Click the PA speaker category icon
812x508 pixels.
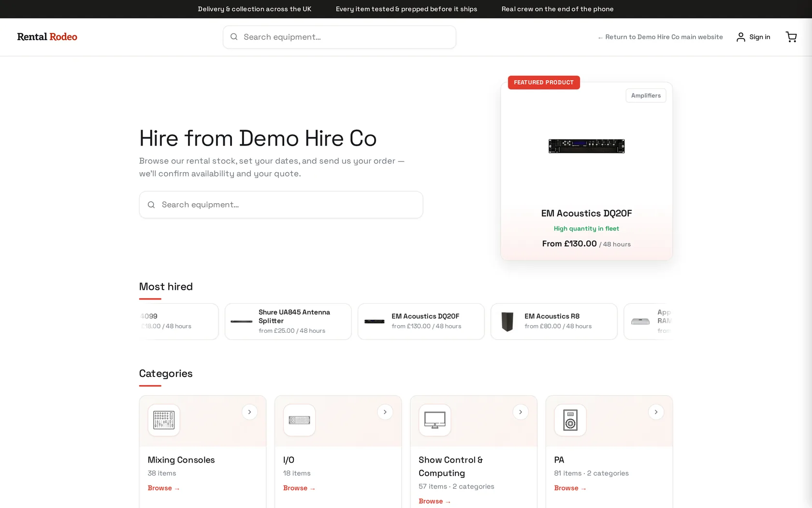click(x=570, y=420)
